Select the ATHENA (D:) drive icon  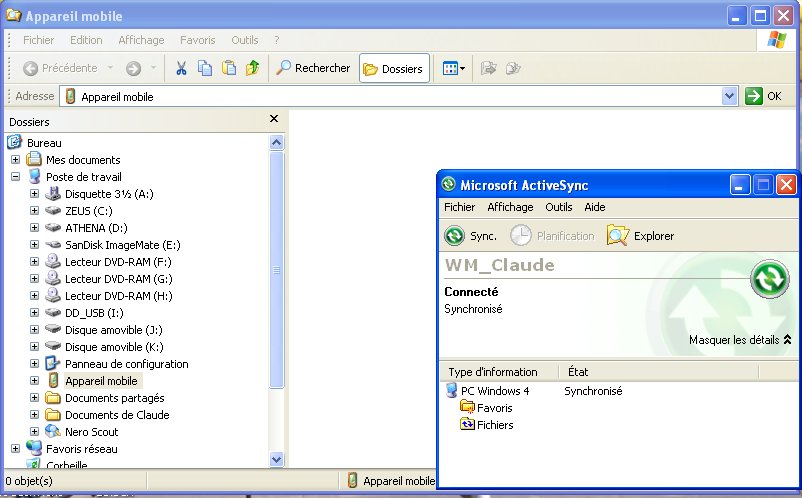click(x=53, y=227)
